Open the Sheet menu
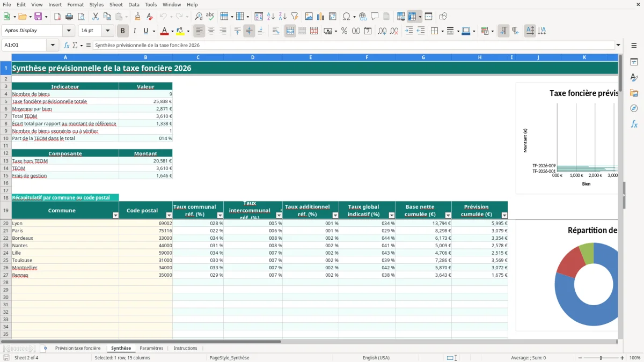 [116, 4]
